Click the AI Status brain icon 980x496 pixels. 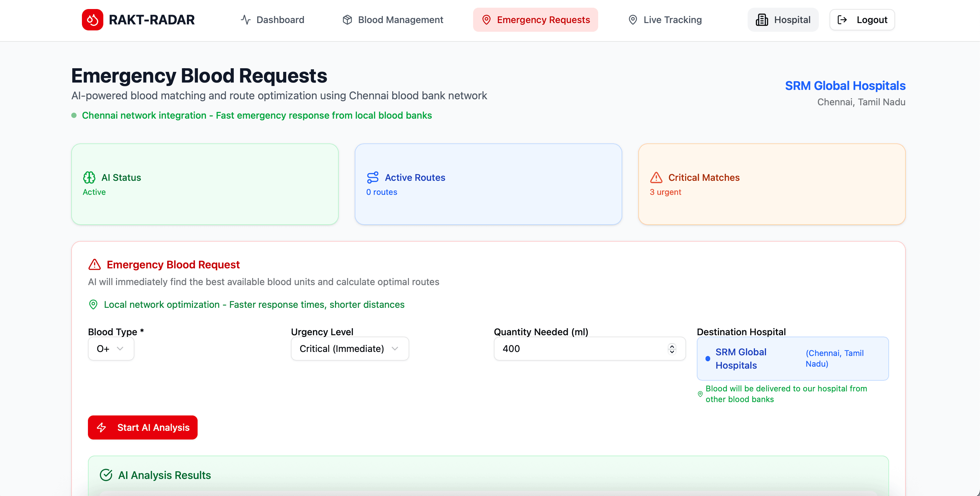[x=89, y=177]
